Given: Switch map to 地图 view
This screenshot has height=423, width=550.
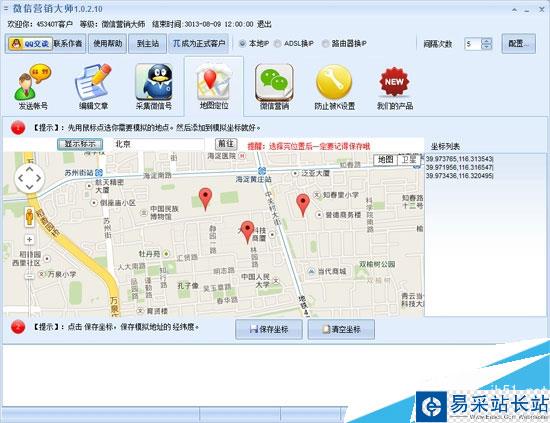Looking at the screenshot, I should point(385,160).
